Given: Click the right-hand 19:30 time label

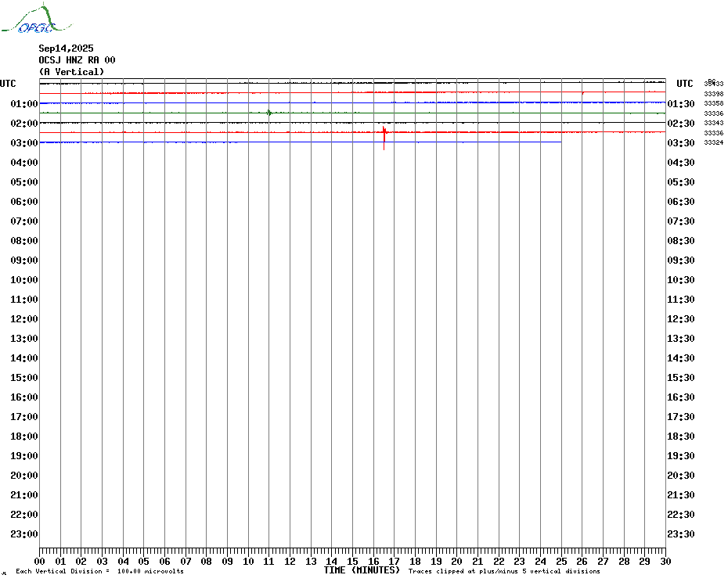Looking at the screenshot, I should 681,456.
